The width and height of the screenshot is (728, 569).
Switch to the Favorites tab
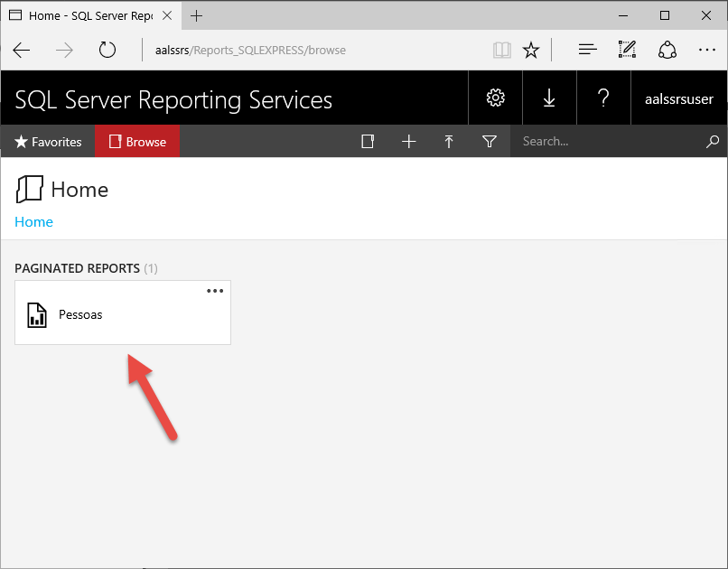(48, 142)
